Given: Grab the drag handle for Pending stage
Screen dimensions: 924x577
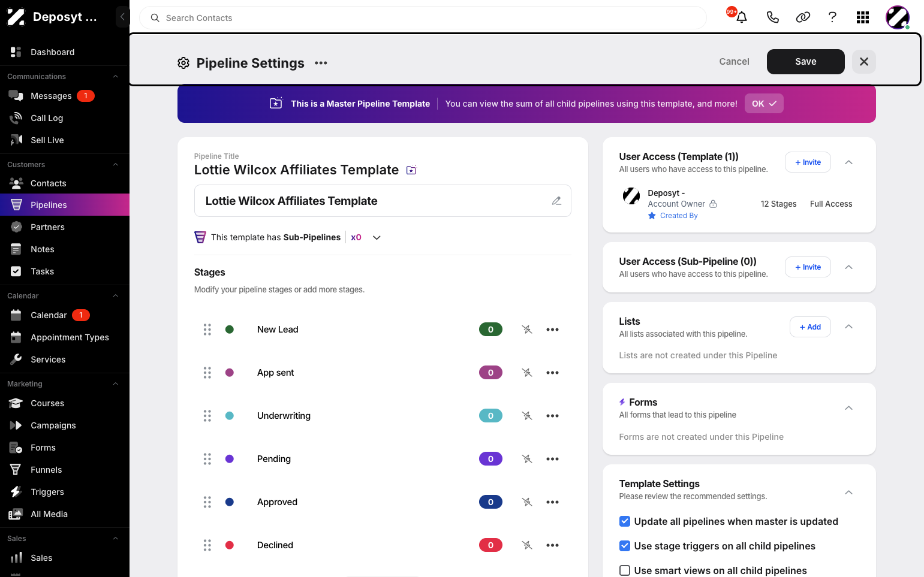Looking at the screenshot, I should (x=207, y=459).
